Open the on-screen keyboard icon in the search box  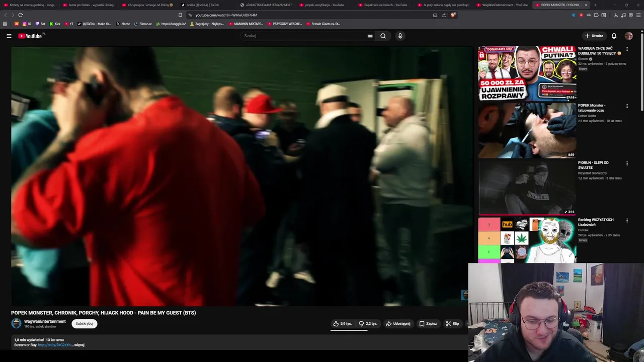pos(370,36)
